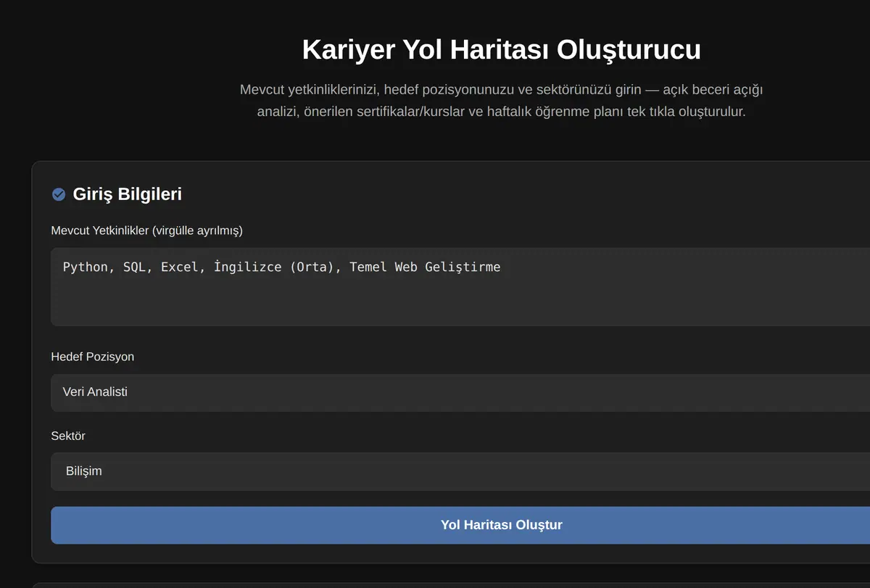Focus the Mevcut Yetkinlikler text area

point(460,287)
